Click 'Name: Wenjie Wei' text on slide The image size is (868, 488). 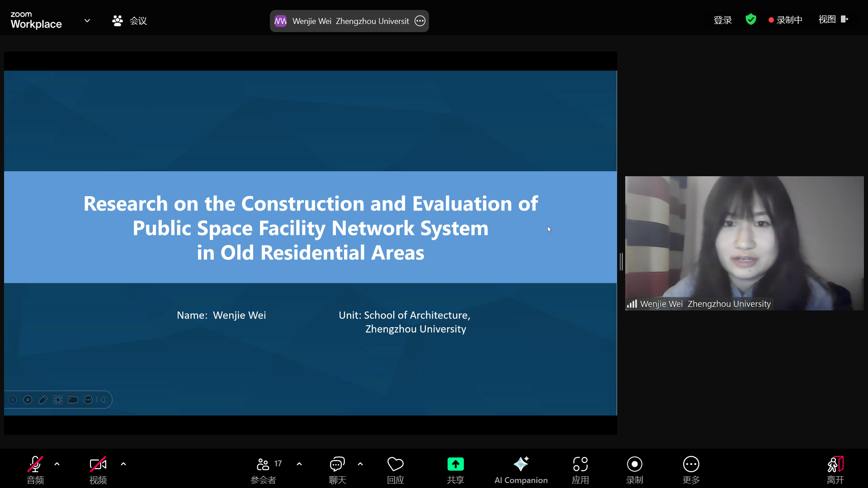pos(222,315)
